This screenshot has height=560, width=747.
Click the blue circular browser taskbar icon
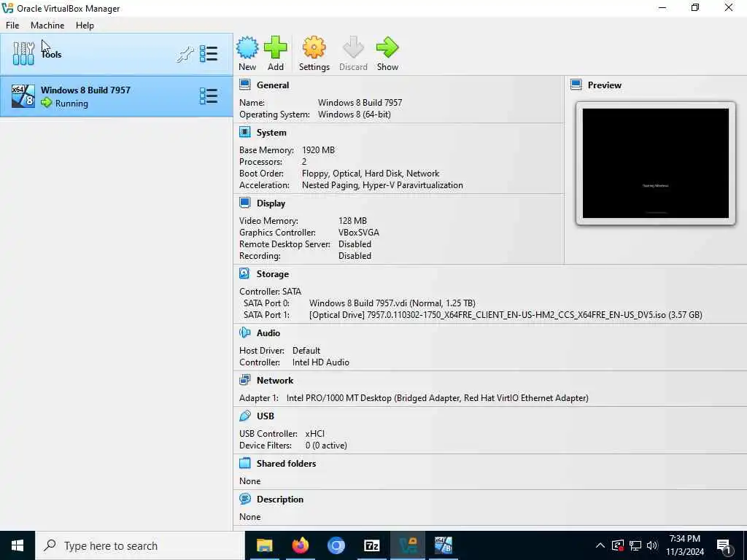tap(336, 545)
